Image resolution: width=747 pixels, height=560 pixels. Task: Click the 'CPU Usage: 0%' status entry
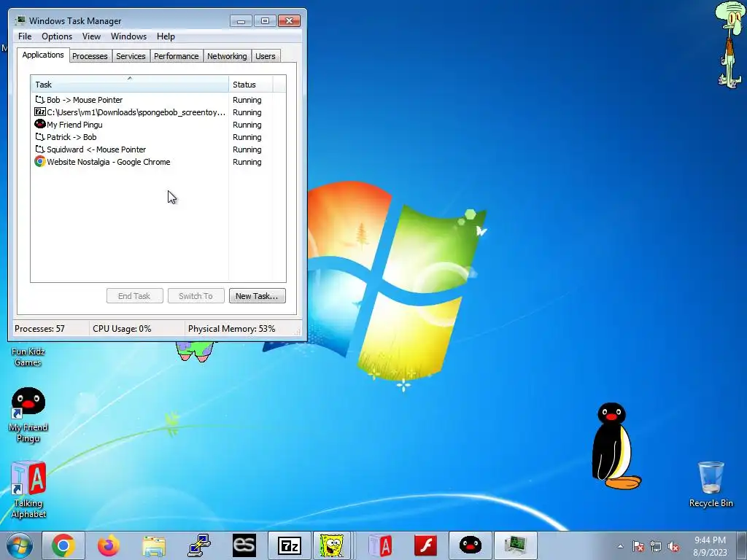[122, 329]
